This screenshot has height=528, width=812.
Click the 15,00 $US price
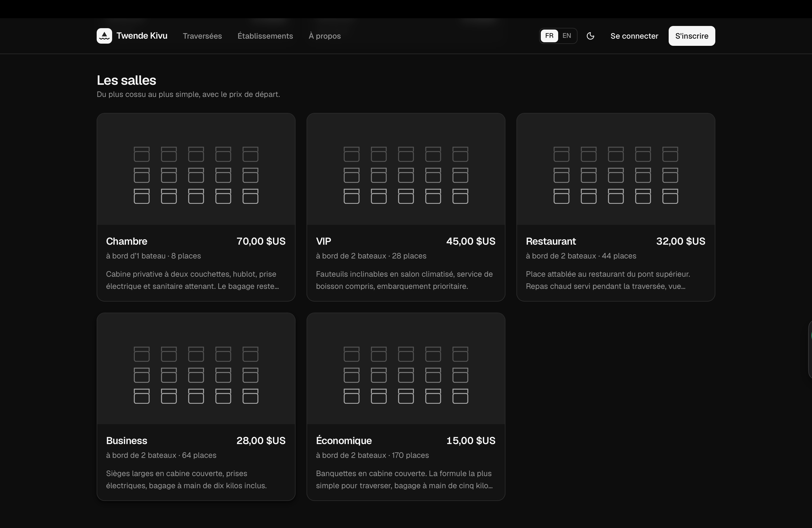470,441
